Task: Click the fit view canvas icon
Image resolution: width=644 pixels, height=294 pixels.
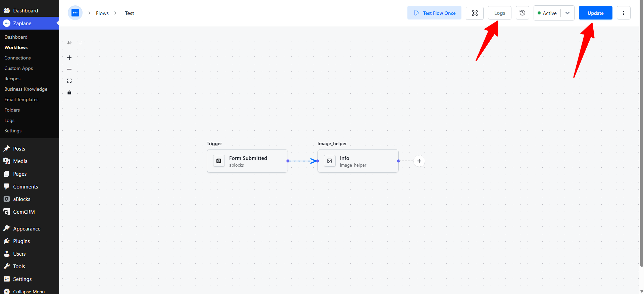Action: coord(69,81)
